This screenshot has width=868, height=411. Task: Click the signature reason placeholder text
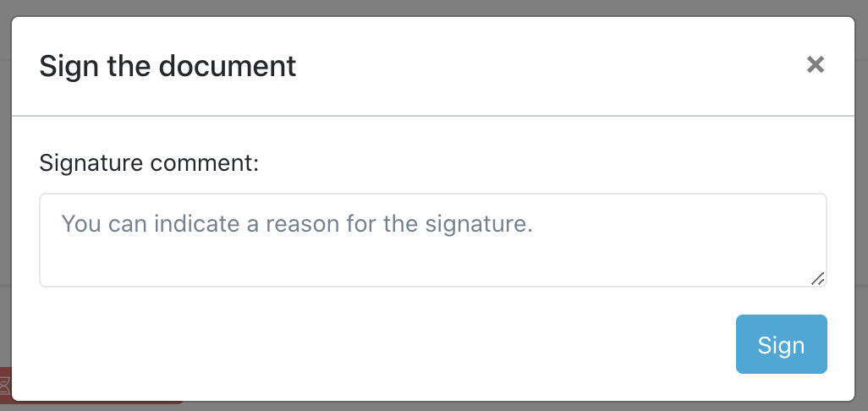(297, 224)
